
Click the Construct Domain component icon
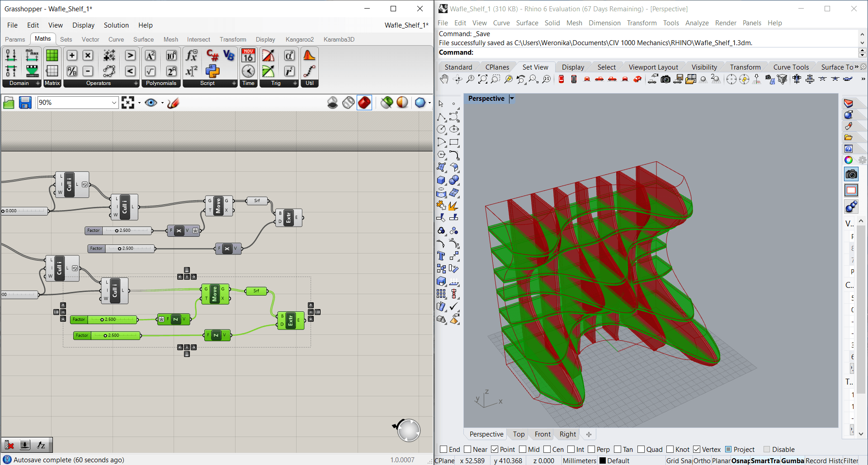(11, 55)
